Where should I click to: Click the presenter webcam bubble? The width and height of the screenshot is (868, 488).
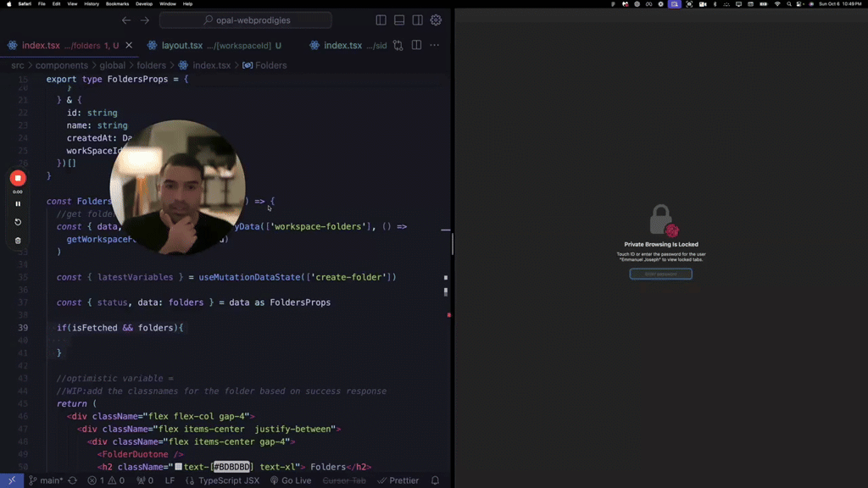178,187
